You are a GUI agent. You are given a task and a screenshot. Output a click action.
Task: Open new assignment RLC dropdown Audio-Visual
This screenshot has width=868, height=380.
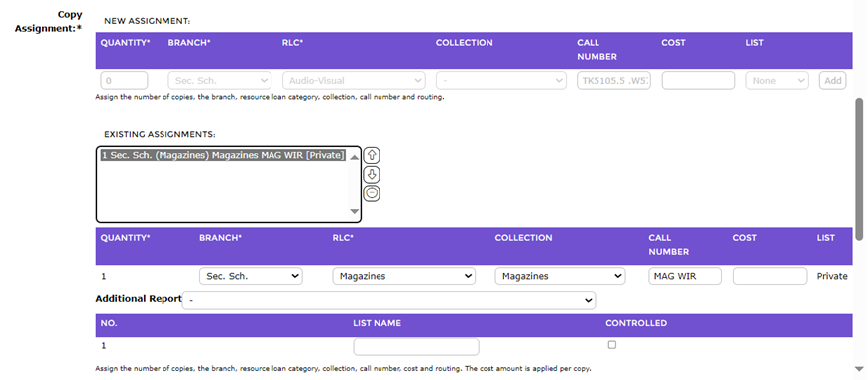(x=355, y=81)
